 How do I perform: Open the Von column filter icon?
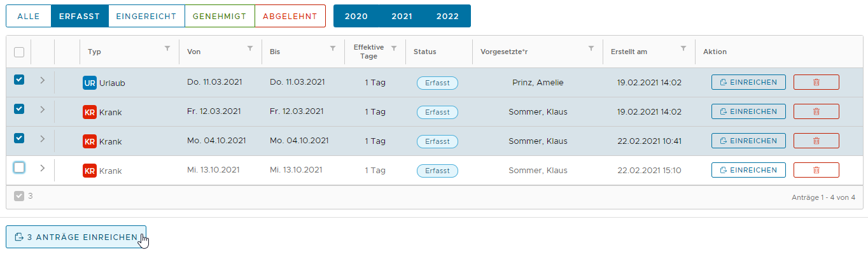pos(250,48)
